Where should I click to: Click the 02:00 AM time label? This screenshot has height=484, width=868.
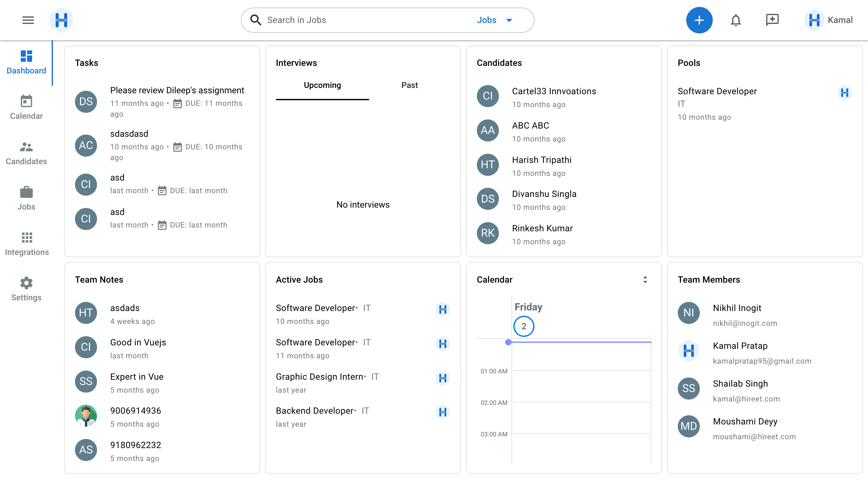[494, 403]
